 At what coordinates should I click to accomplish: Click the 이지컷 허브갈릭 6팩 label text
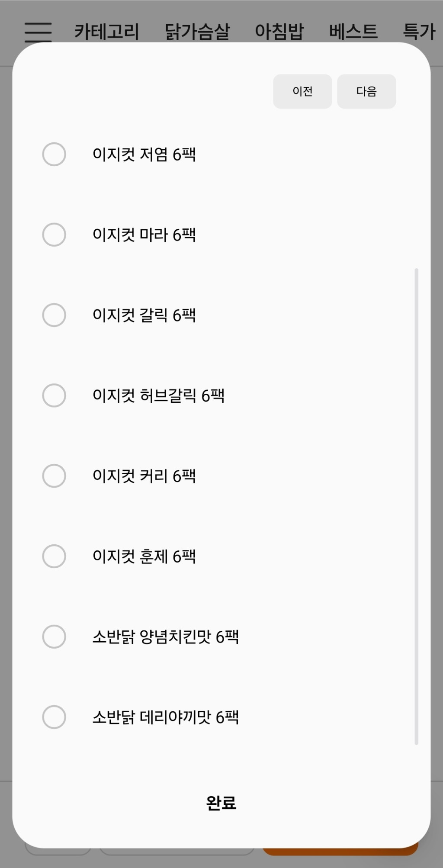click(158, 395)
